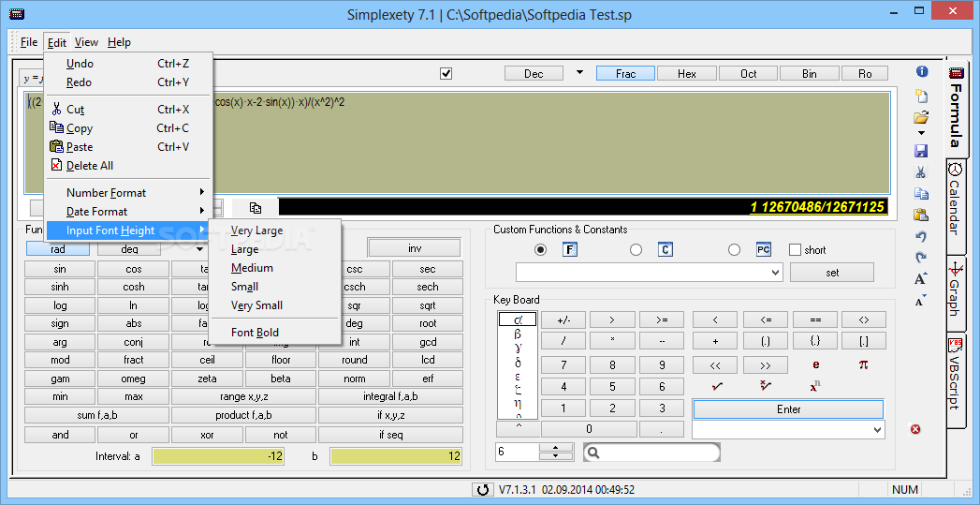
Task: Open Date Format submenu
Action: pos(129,212)
